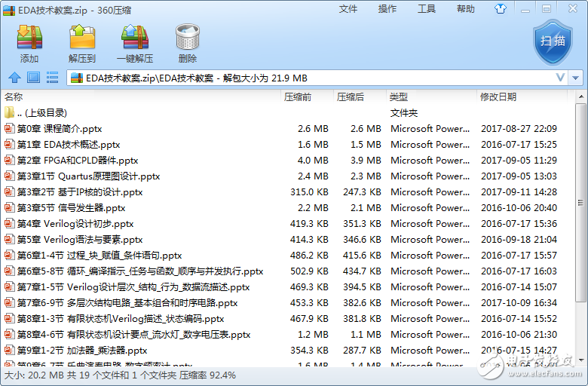The width and height of the screenshot is (588, 386).
Task: Open the dropdown arrow right of address bar
Action: (x=577, y=78)
